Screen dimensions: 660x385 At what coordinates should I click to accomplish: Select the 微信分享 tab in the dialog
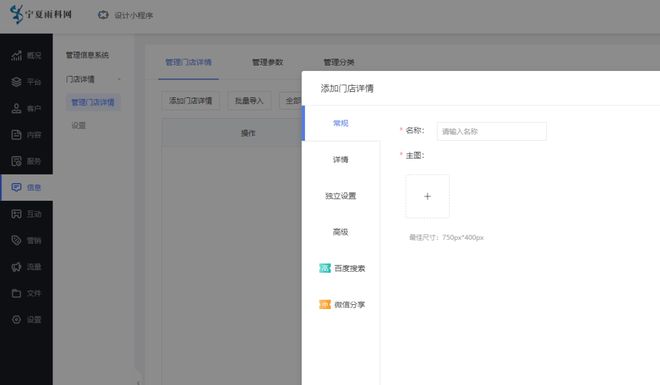(x=342, y=304)
